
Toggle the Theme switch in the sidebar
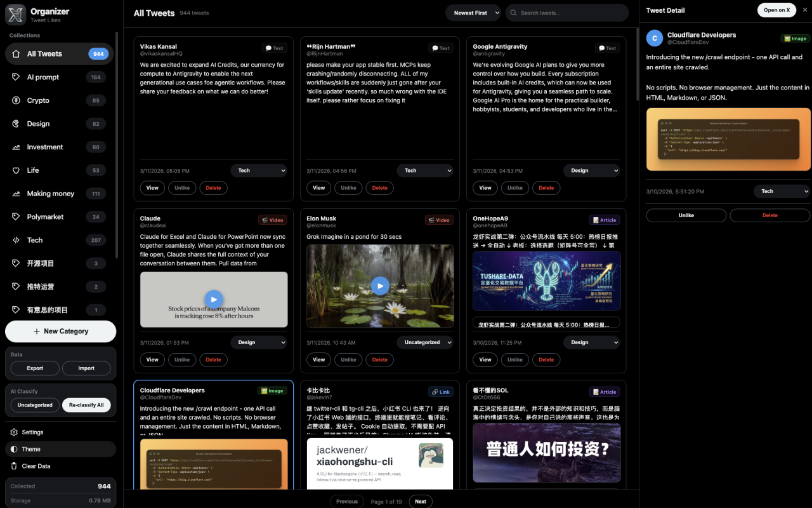click(61, 449)
